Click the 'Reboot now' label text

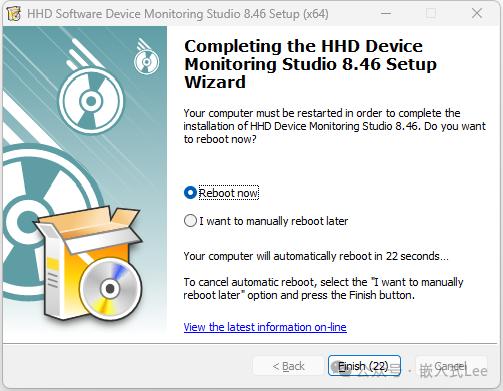(x=228, y=193)
